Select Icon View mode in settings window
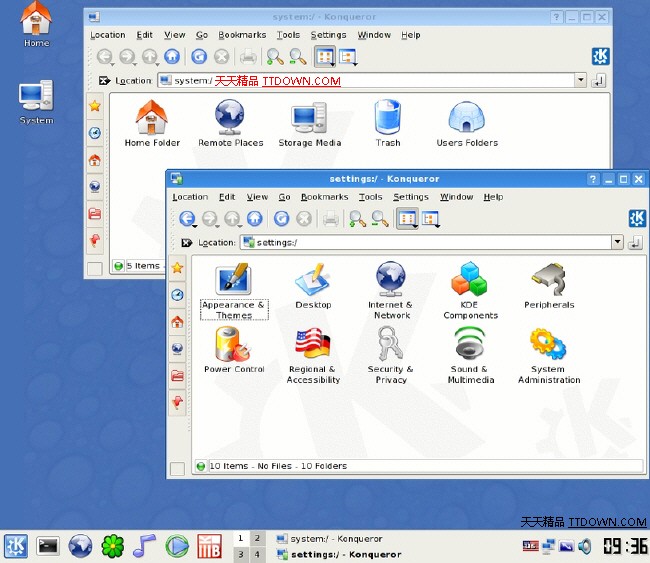The height and width of the screenshot is (563, 650). click(407, 218)
